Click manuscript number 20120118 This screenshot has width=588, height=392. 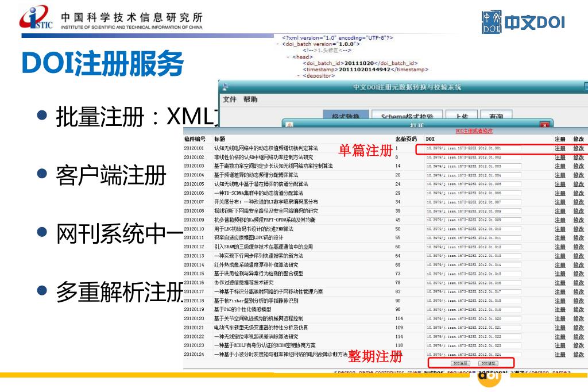[x=194, y=301]
